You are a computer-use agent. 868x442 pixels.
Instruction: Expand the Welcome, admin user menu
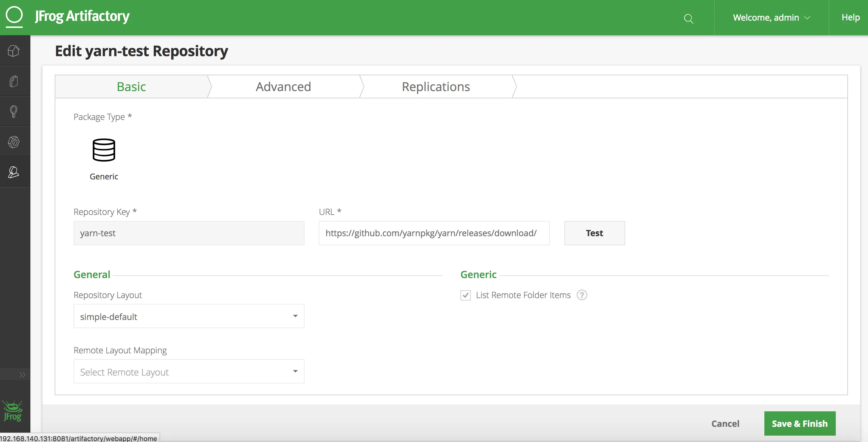click(771, 18)
